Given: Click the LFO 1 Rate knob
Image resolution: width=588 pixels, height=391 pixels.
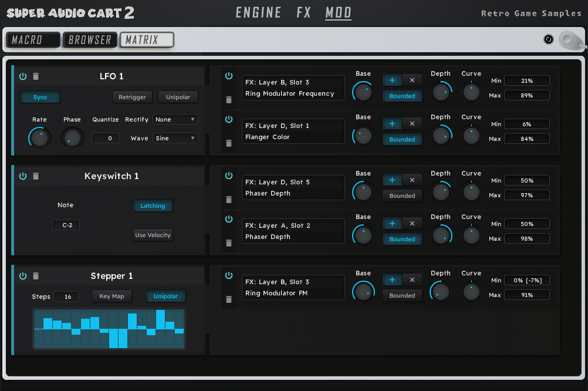Looking at the screenshot, I should pyautogui.click(x=39, y=139).
